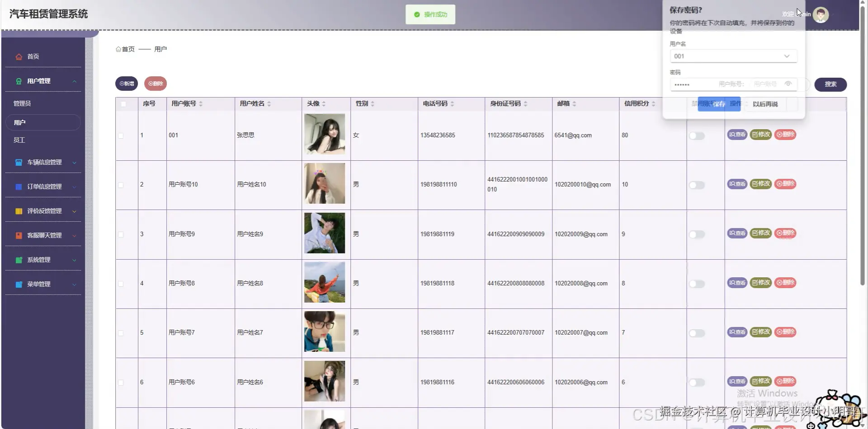Open avatar thumbnail of 用户姓名10
The image size is (868, 429).
[325, 183]
